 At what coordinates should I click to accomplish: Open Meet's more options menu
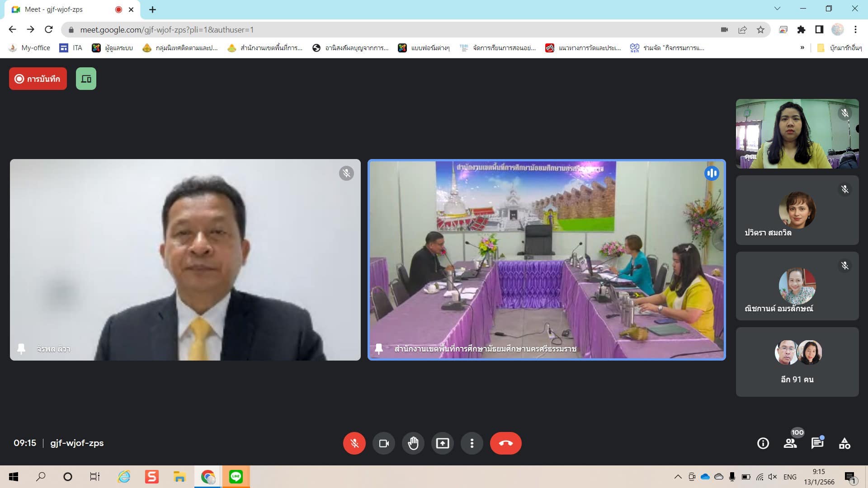pyautogui.click(x=472, y=443)
